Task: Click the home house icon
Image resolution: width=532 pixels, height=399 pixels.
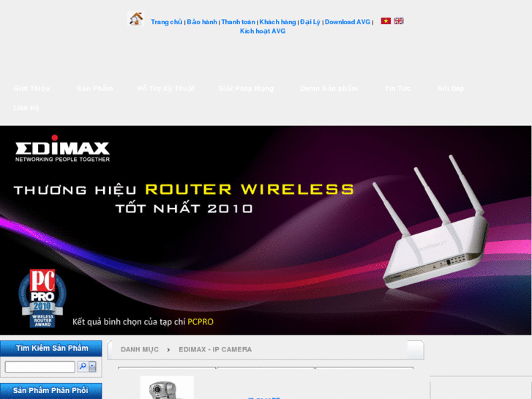Action: click(135, 19)
